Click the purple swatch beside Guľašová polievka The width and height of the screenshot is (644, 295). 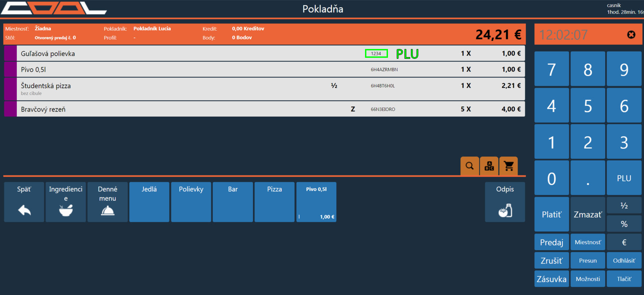(10, 53)
